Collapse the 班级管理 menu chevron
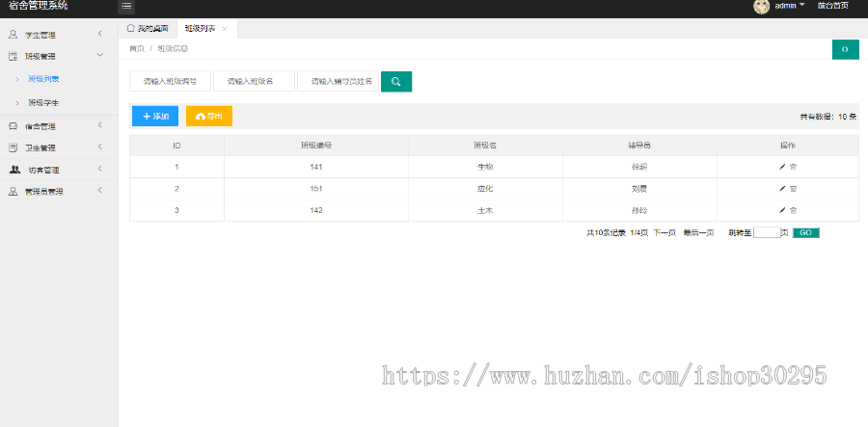Image resolution: width=868 pixels, height=427 pixels. [x=99, y=55]
